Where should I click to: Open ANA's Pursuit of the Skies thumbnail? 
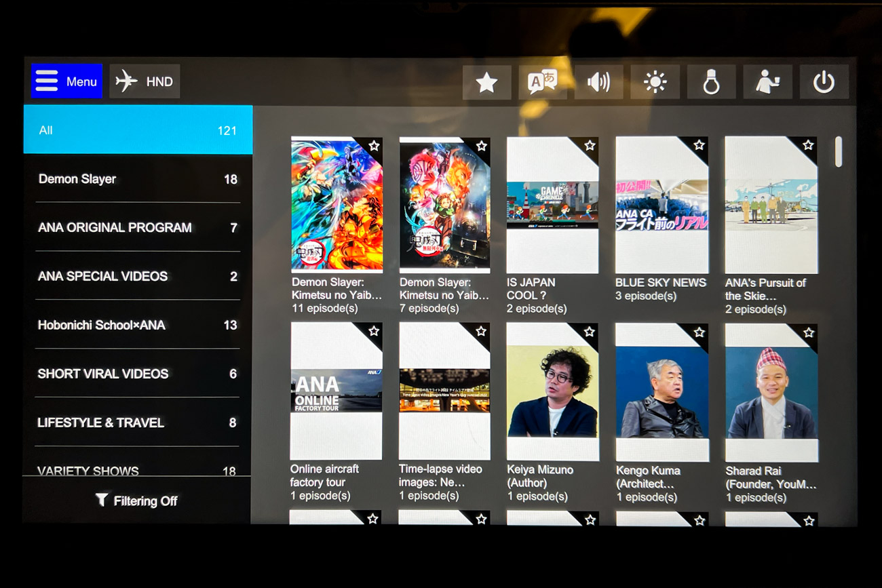[x=771, y=205]
